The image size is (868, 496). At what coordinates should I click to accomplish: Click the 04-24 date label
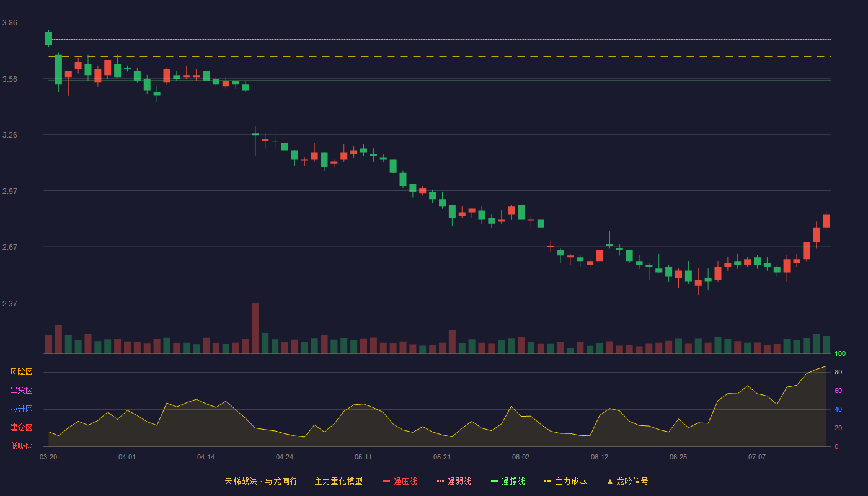285,457
